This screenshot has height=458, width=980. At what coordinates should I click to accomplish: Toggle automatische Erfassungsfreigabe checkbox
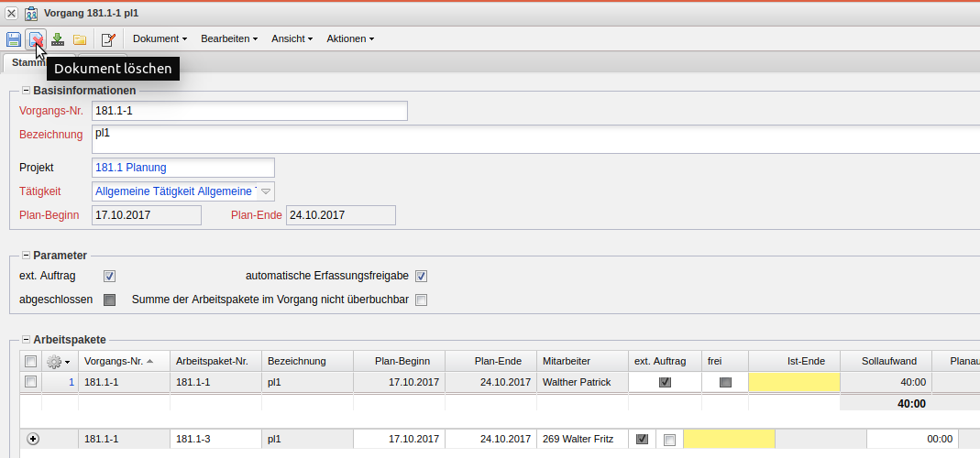[422, 276]
